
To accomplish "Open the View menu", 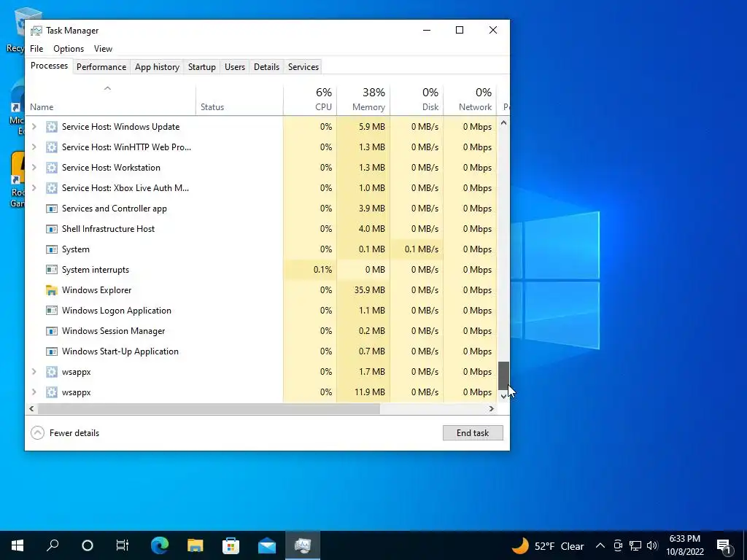I will [x=103, y=49].
